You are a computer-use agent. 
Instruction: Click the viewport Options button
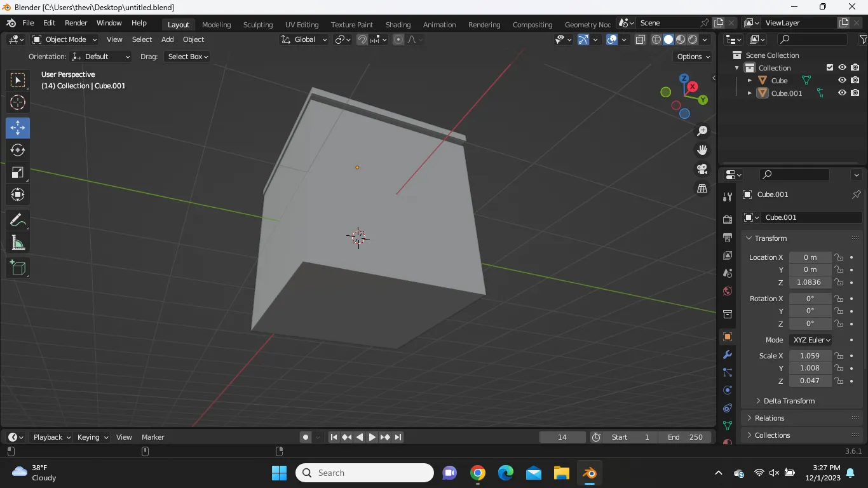tap(693, 57)
